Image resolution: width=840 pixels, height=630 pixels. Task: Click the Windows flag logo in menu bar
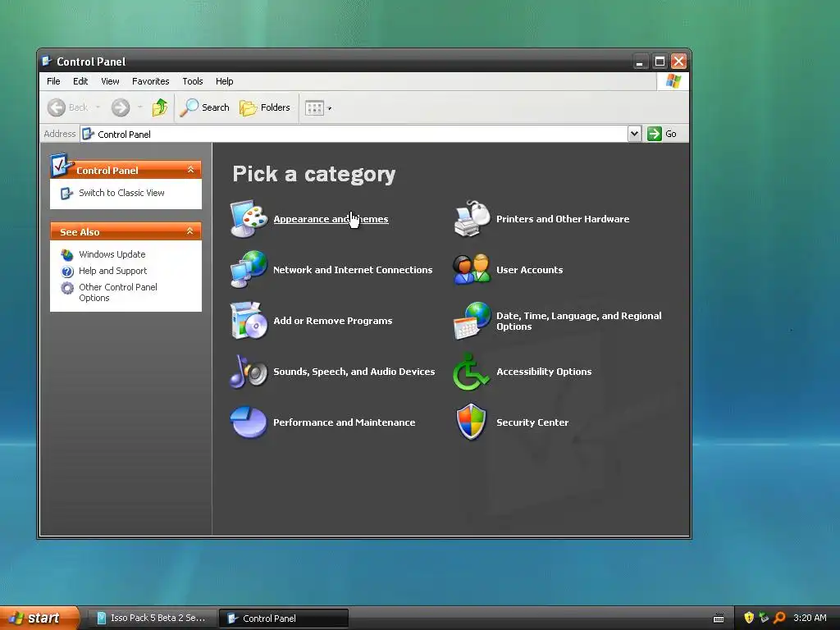click(x=673, y=81)
